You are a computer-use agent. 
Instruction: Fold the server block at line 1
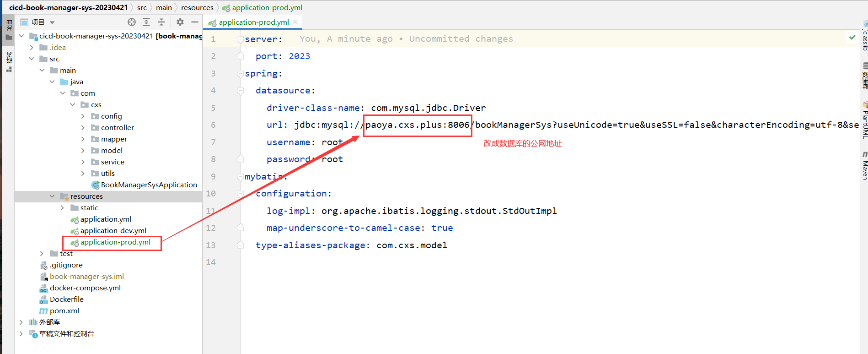(x=241, y=39)
